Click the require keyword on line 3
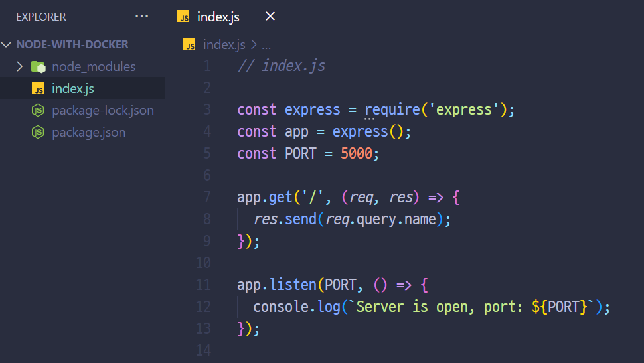This screenshot has width=644, height=363. pyautogui.click(x=392, y=109)
